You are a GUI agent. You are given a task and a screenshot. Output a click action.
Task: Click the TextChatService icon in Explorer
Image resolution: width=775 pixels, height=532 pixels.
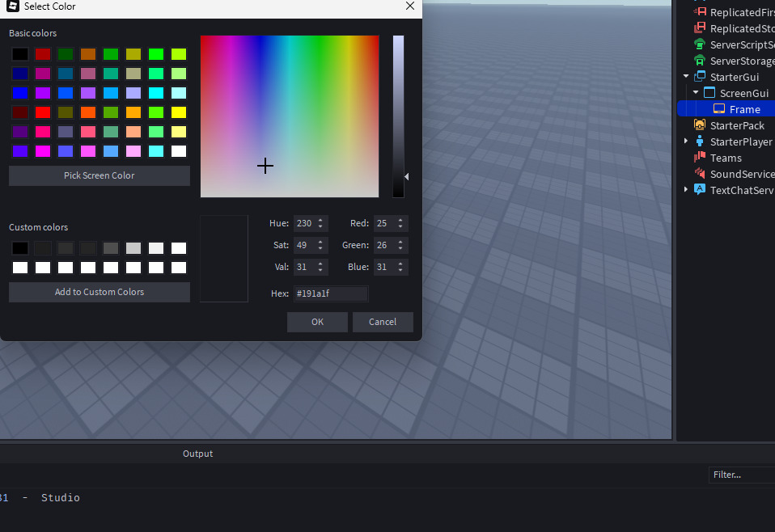click(700, 190)
